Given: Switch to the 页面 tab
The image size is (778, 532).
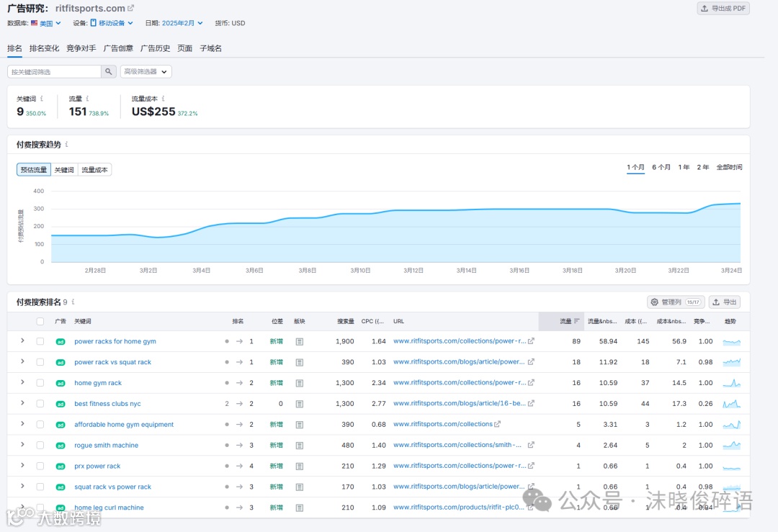Looking at the screenshot, I should coord(185,48).
